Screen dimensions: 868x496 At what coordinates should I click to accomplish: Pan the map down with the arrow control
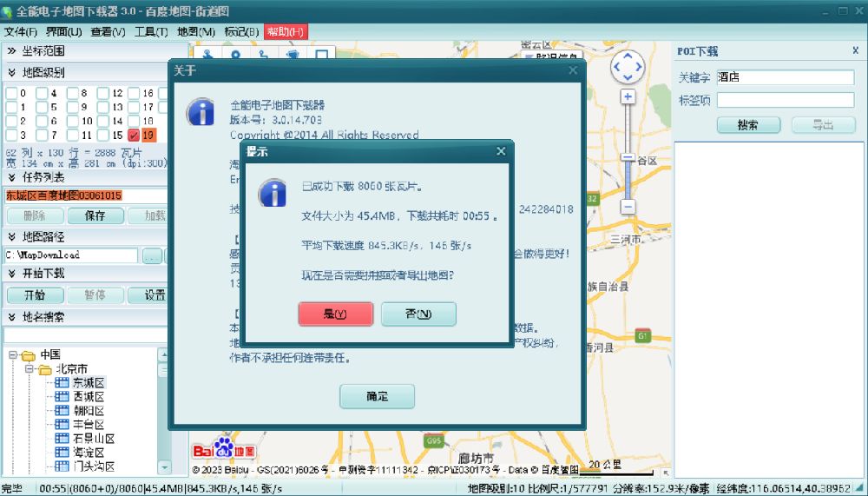click(x=628, y=77)
